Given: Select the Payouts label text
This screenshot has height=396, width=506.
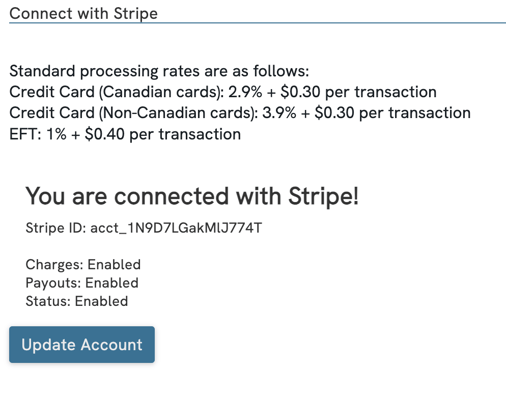Looking at the screenshot, I should point(53,283).
